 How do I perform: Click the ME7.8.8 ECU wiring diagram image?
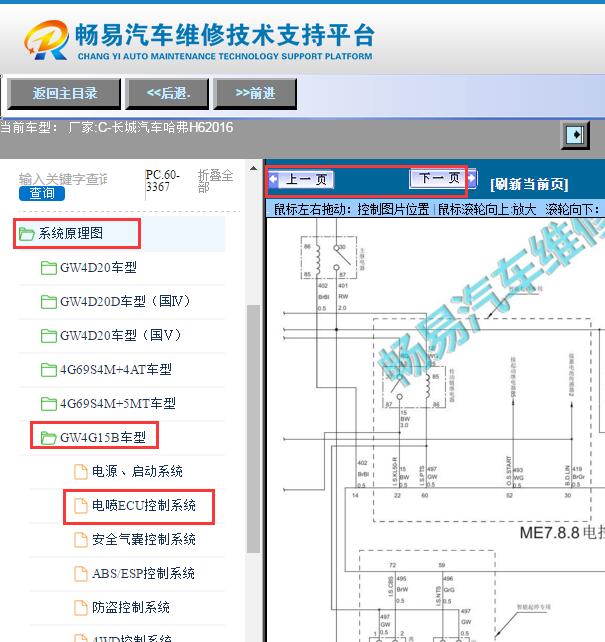(436, 430)
